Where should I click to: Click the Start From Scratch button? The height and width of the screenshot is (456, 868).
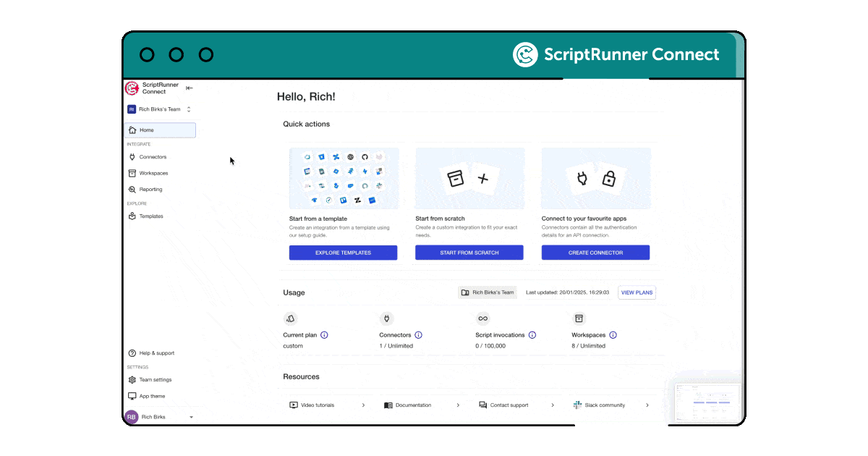(x=469, y=253)
